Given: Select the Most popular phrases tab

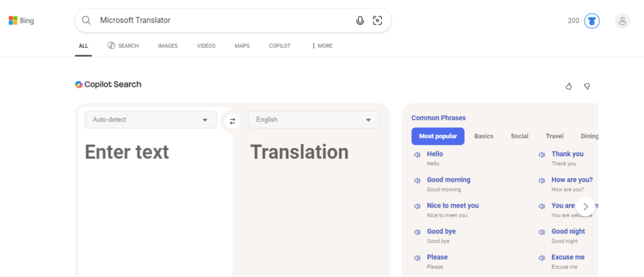Looking at the screenshot, I should (438, 136).
